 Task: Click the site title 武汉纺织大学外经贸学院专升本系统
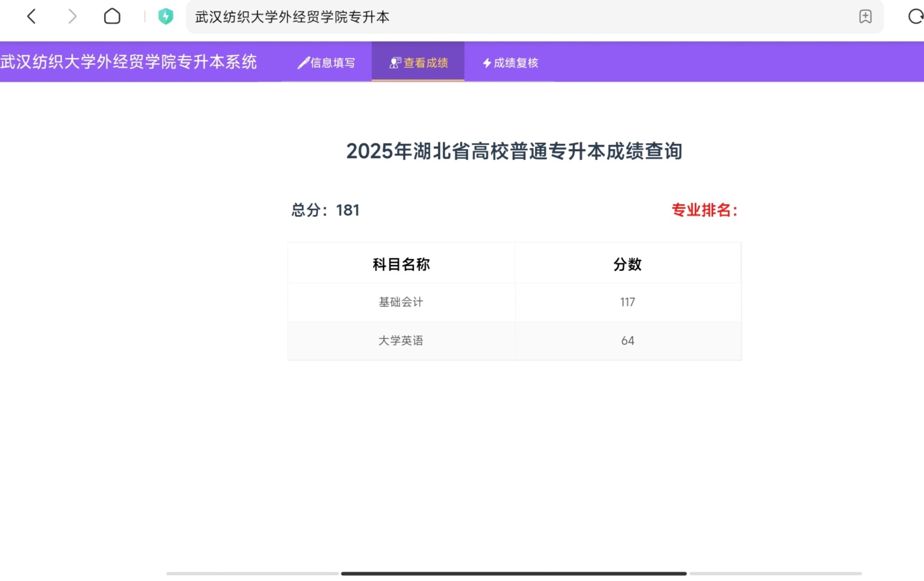point(129,62)
